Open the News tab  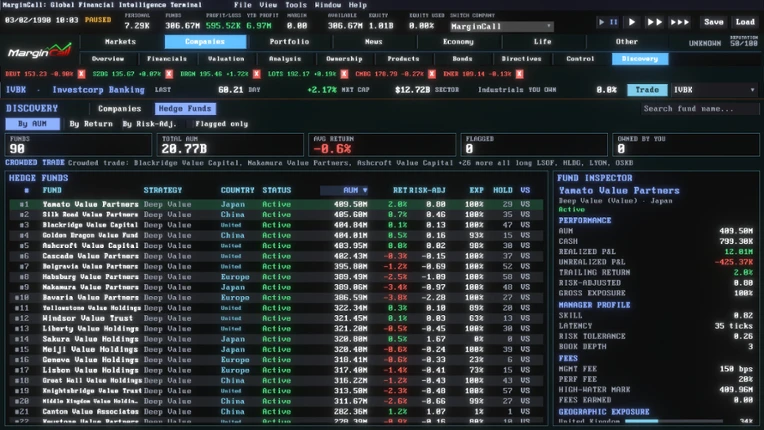[374, 42]
